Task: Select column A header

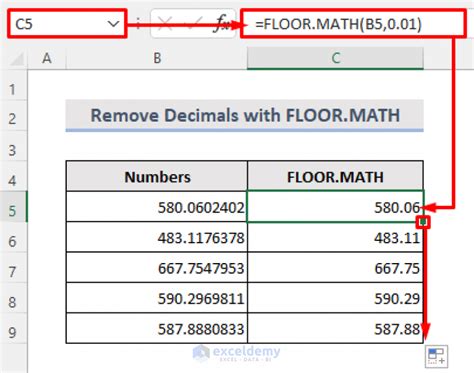Action: point(47,58)
